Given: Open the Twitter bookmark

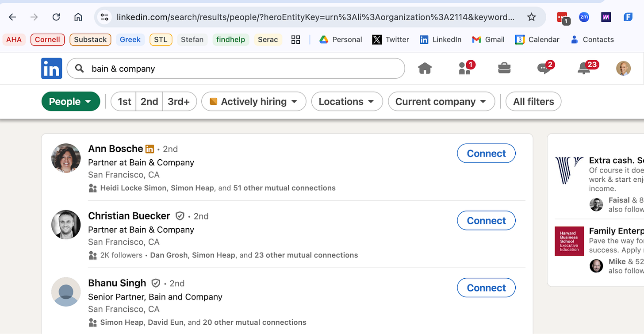Looking at the screenshot, I should 391,39.
